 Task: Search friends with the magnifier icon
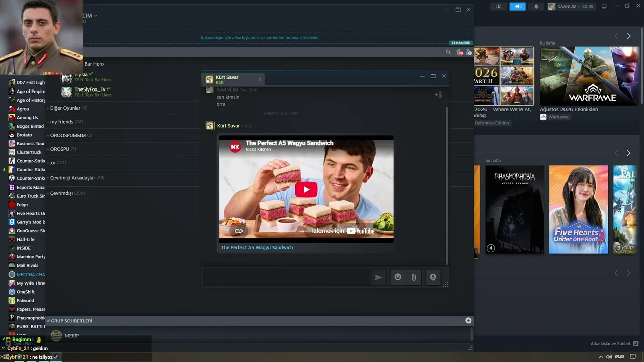(448, 52)
